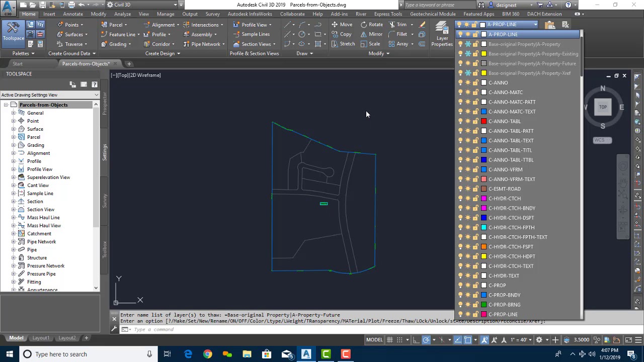This screenshot has height=362, width=644.
Task: Open the Annotate ribbon tab
Action: [73, 14]
